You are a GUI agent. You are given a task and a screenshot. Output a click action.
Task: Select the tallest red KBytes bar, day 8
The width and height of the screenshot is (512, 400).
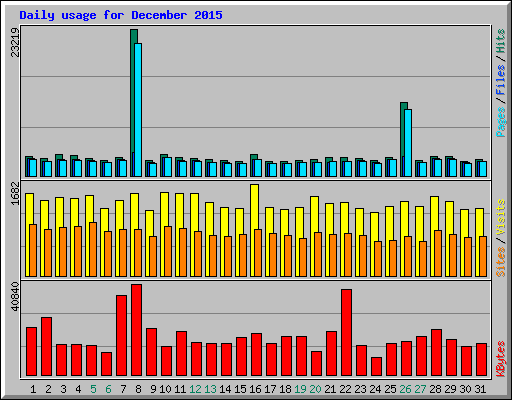(x=136, y=330)
